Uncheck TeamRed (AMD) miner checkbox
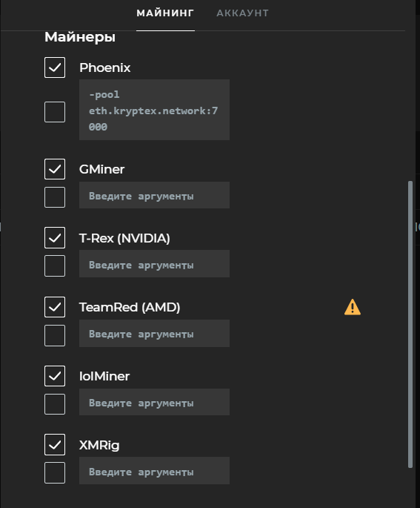This screenshot has width=420, height=508. [x=55, y=307]
